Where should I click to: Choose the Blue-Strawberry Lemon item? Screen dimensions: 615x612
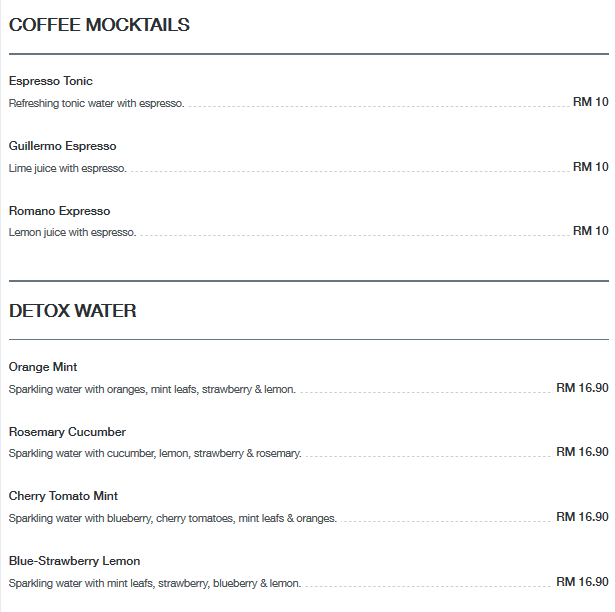(74, 561)
